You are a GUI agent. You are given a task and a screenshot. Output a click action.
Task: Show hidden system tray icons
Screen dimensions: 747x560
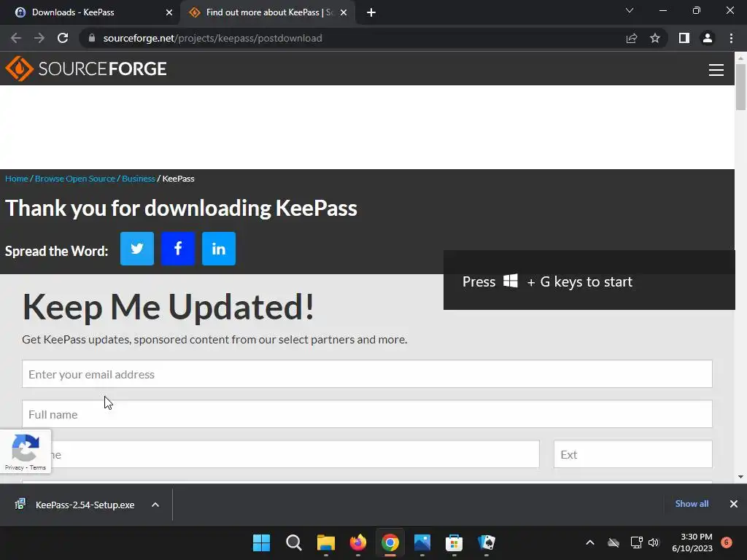tap(589, 542)
